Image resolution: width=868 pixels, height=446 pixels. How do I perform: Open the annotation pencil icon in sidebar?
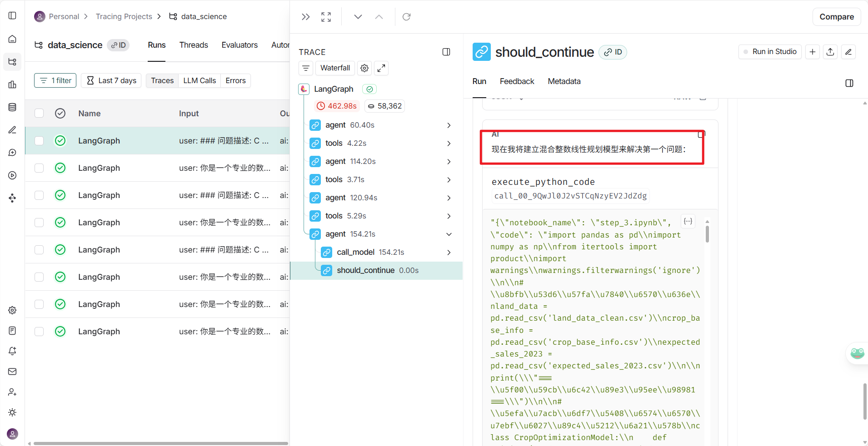12,130
